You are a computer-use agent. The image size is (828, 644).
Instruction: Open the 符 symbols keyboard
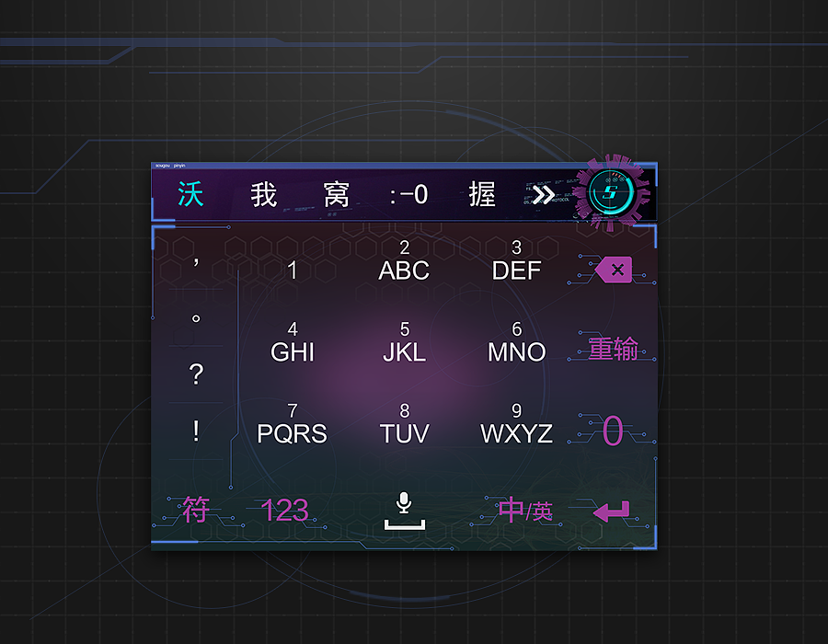(196, 510)
